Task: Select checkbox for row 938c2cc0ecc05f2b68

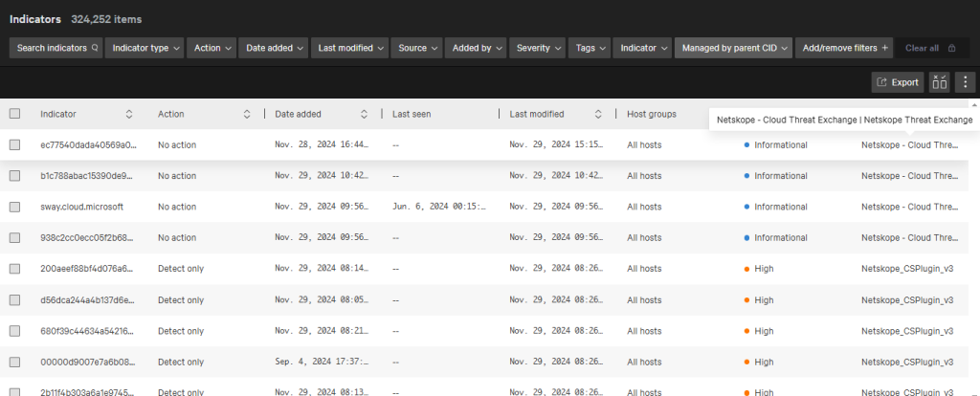Action: point(14,237)
